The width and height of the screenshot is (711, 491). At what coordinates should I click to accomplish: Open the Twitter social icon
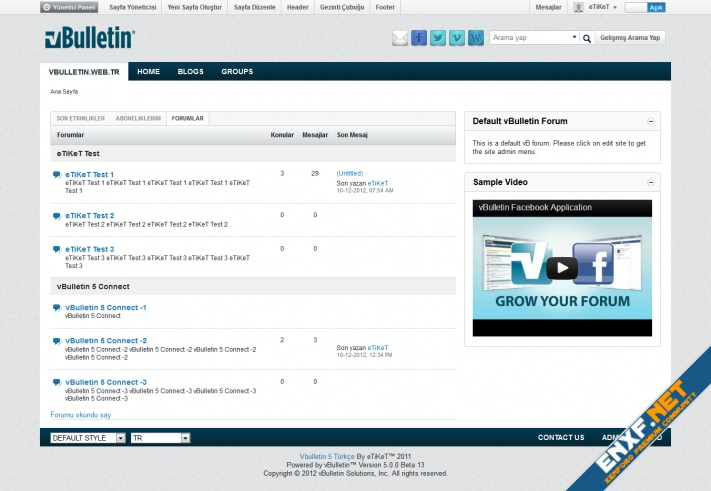pyautogui.click(x=438, y=38)
